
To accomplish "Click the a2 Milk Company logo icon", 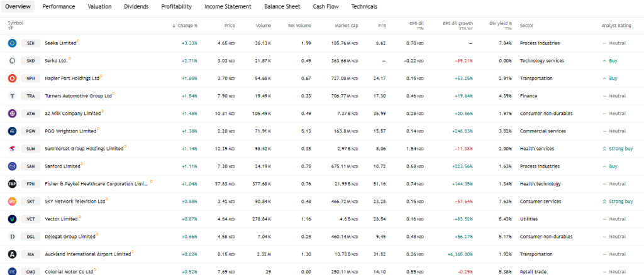I will [x=13, y=114].
